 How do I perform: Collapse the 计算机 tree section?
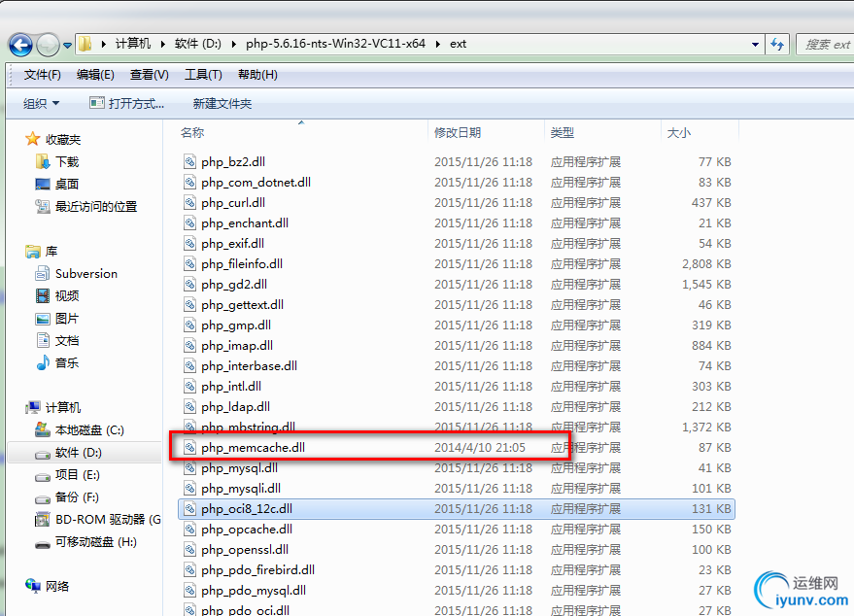point(17,406)
